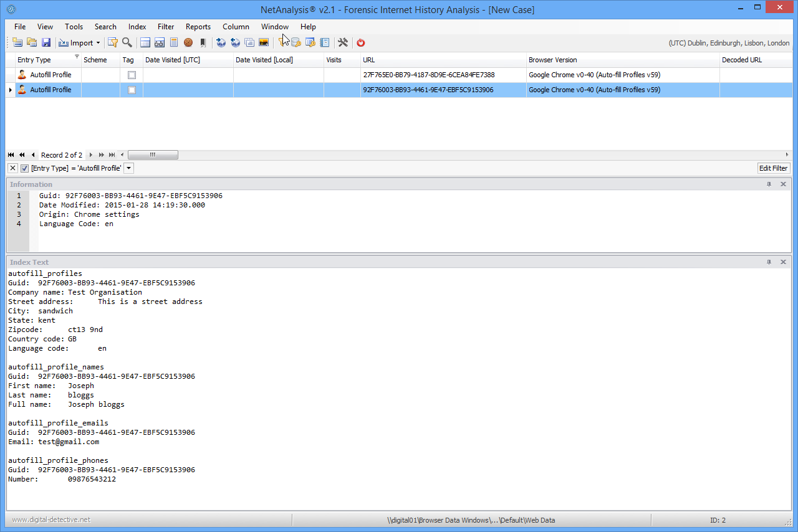
Task: Click the www.digital-detective.net status bar link
Action: click(51, 520)
